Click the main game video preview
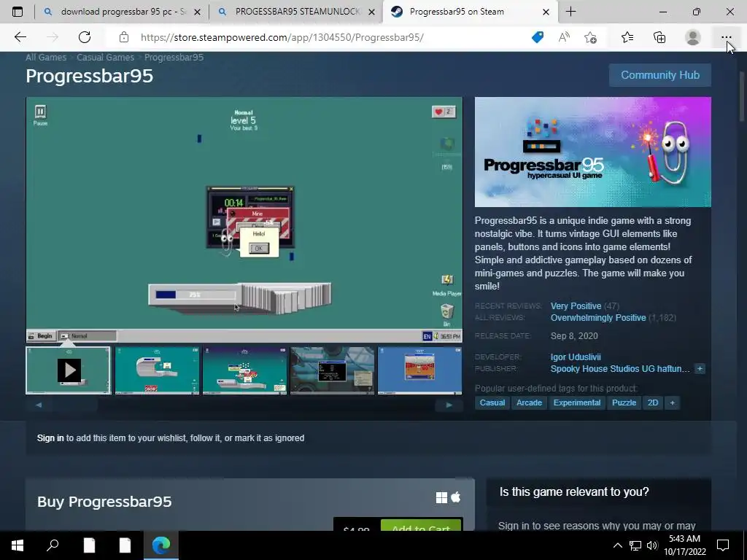 tap(244, 219)
